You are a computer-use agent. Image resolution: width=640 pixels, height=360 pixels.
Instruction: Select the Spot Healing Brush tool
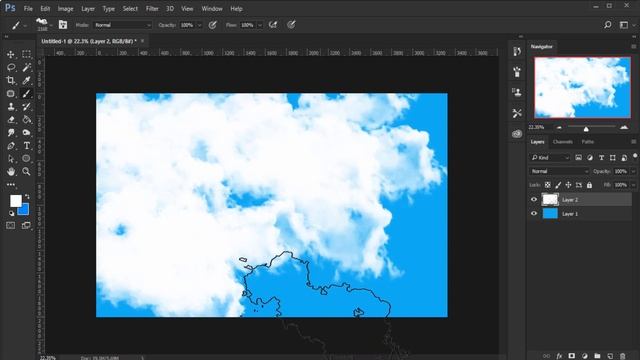click(x=11, y=93)
